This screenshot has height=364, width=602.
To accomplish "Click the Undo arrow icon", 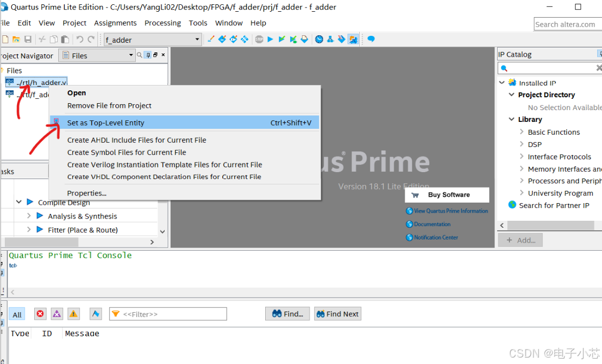I will coord(80,39).
